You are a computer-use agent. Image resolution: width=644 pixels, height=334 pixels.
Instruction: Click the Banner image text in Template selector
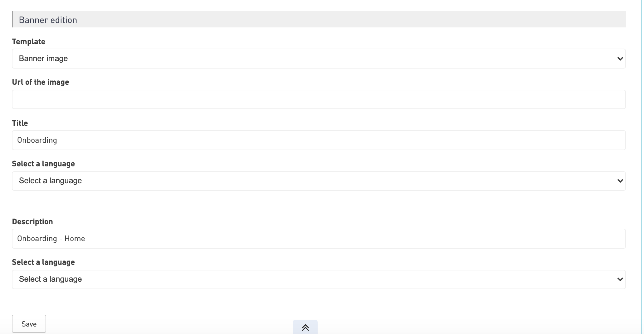click(43, 59)
